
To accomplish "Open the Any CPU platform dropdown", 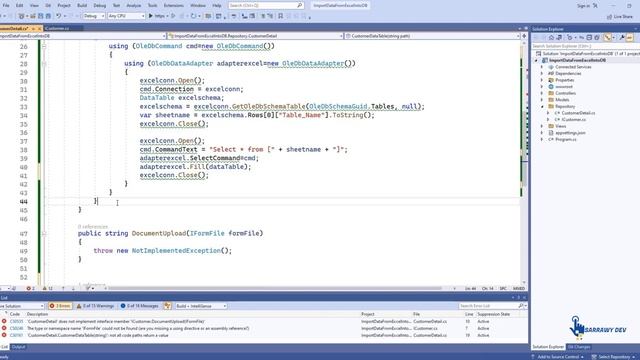I will pyautogui.click(x=126, y=16).
